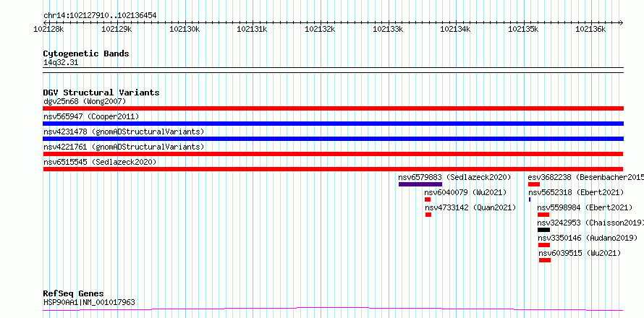Click nsv6515545 (Sedlazeck2020) label

(x=100, y=162)
